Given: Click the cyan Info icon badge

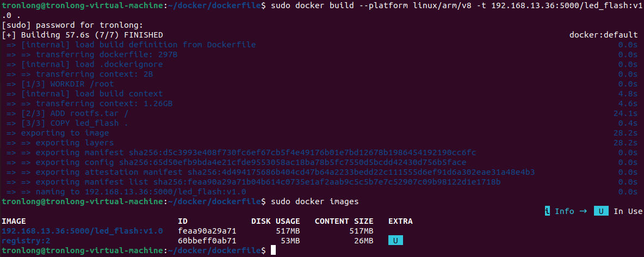Looking at the screenshot, I should (x=548, y=211).
